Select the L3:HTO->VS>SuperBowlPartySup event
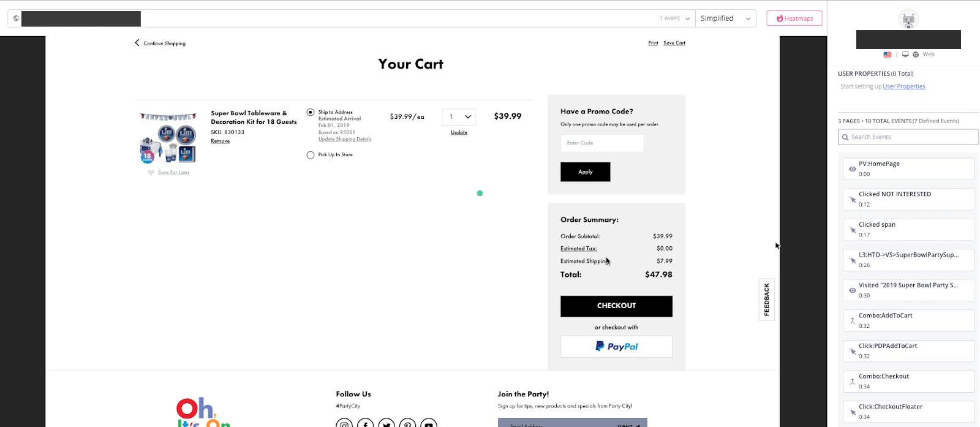This screenshot has height=427, width=980. click(x=908, y=260)
